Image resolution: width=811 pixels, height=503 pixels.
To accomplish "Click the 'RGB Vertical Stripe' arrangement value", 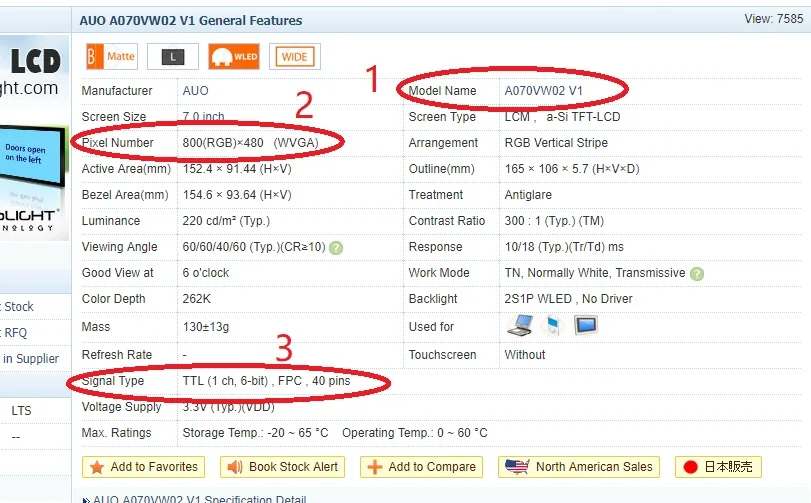I will tap(556, 143).
